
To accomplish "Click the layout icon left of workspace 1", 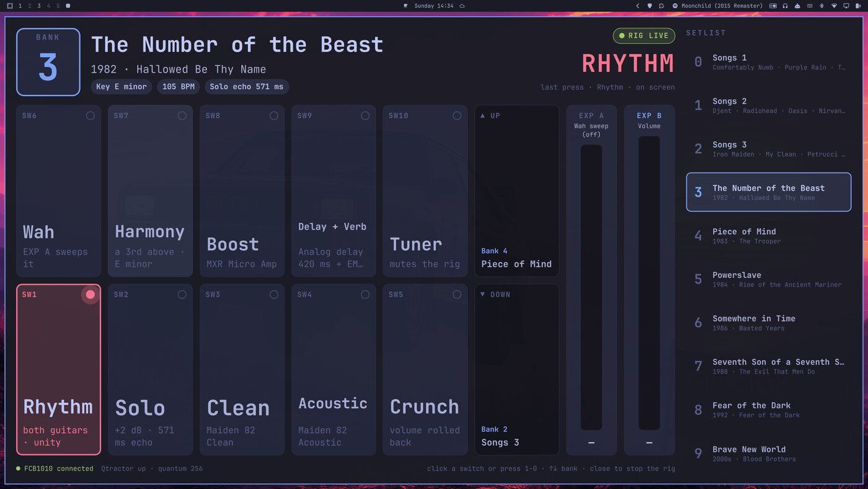I will click(10, 6).
